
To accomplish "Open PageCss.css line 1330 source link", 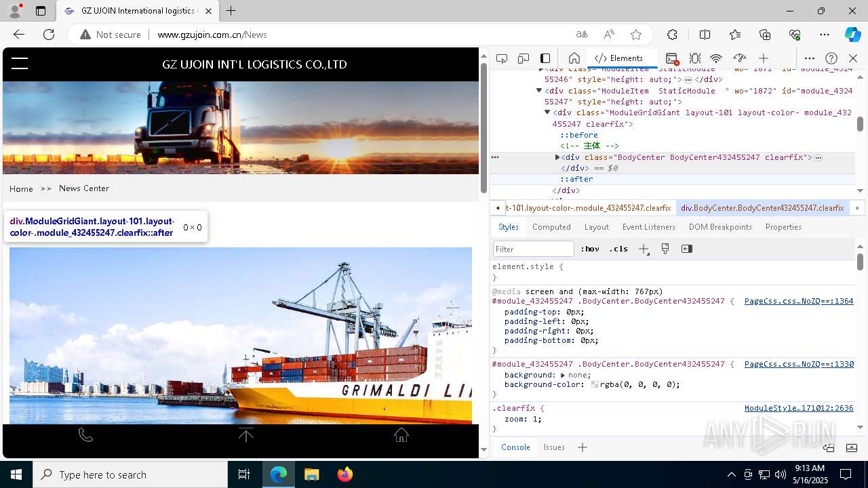I will [x=799, y=364].
